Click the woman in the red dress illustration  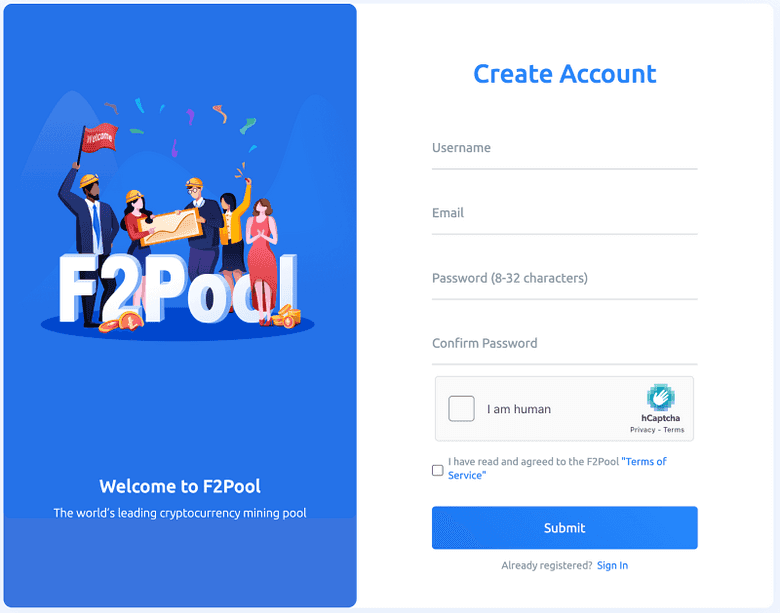(262, 261)
